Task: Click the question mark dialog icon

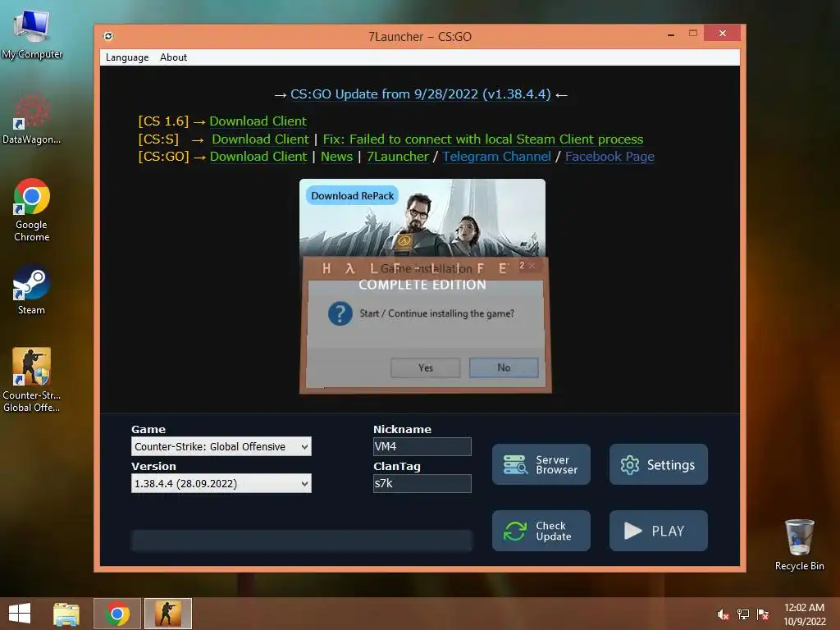Action: (340, 313)
